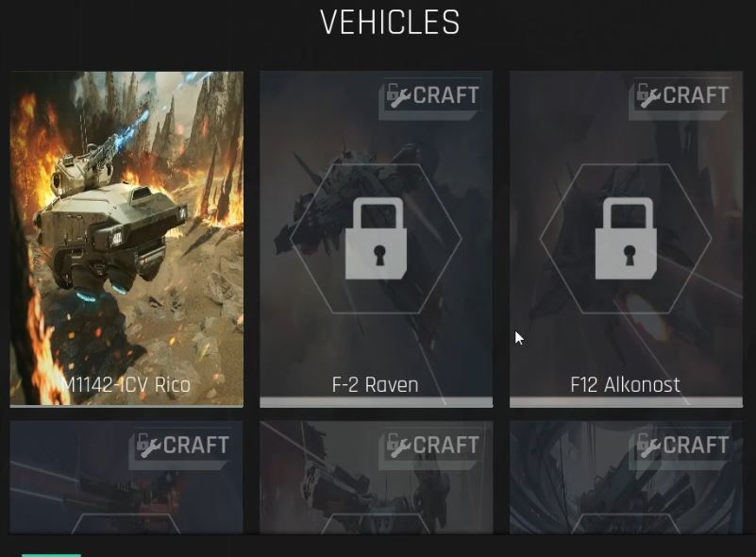Click the F12 Alkonost name label
The image size is (756, 557).
pyautogui.click(x=625, y=385)
